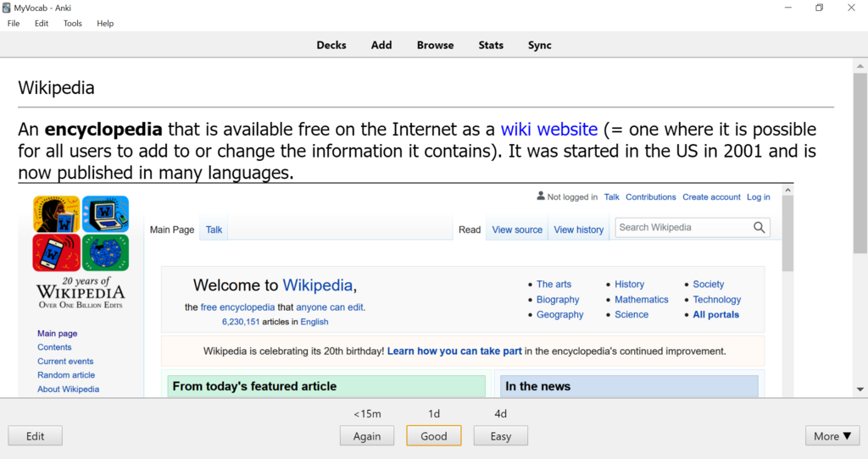Follow the wiki website link
The image size is (868, 459).
(549, 130)
